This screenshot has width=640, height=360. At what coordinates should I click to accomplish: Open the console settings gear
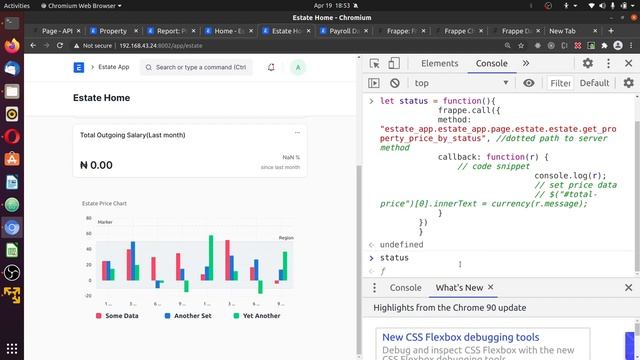pyautogui.click(x=629, y=83)
